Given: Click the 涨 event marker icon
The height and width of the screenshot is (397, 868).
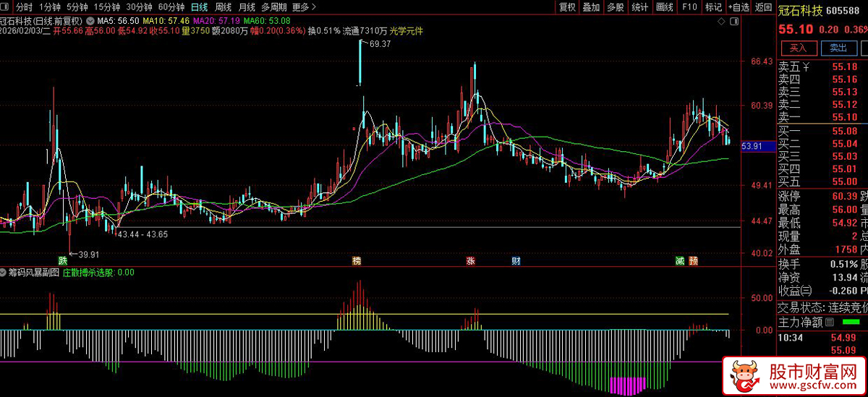Looking at the screenshot, I should [x=471, y=260].
